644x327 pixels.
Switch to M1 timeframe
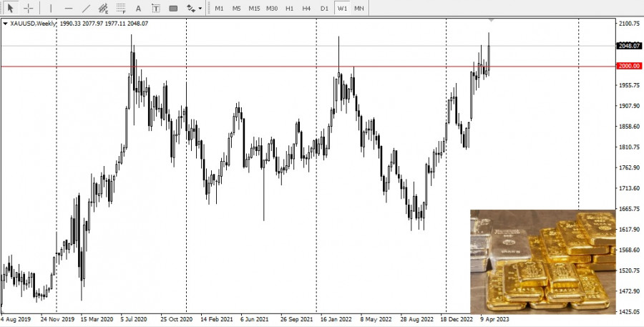219,8
